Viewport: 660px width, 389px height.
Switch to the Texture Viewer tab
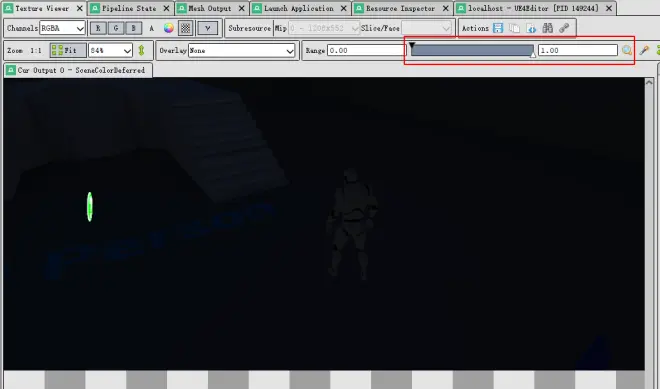point(43,8)
